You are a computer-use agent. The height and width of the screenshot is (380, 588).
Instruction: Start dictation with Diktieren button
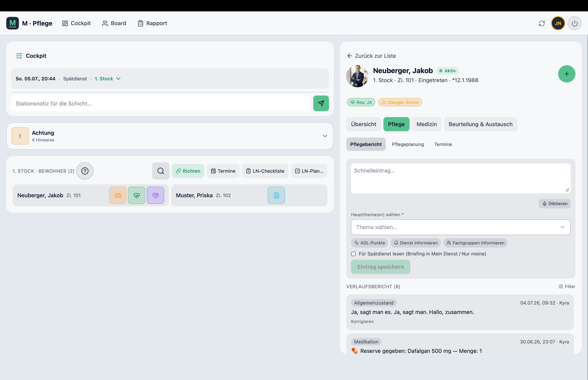click(554, 204)
